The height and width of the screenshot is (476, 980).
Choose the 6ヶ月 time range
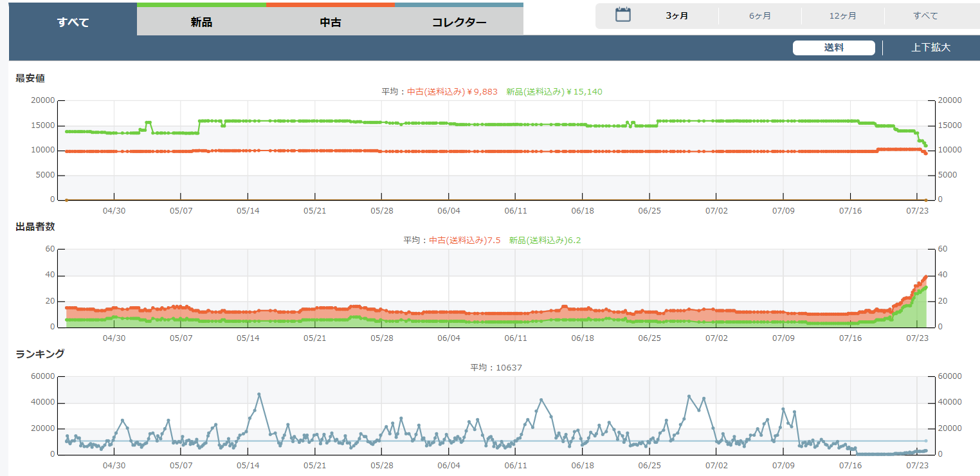(759, 16)
